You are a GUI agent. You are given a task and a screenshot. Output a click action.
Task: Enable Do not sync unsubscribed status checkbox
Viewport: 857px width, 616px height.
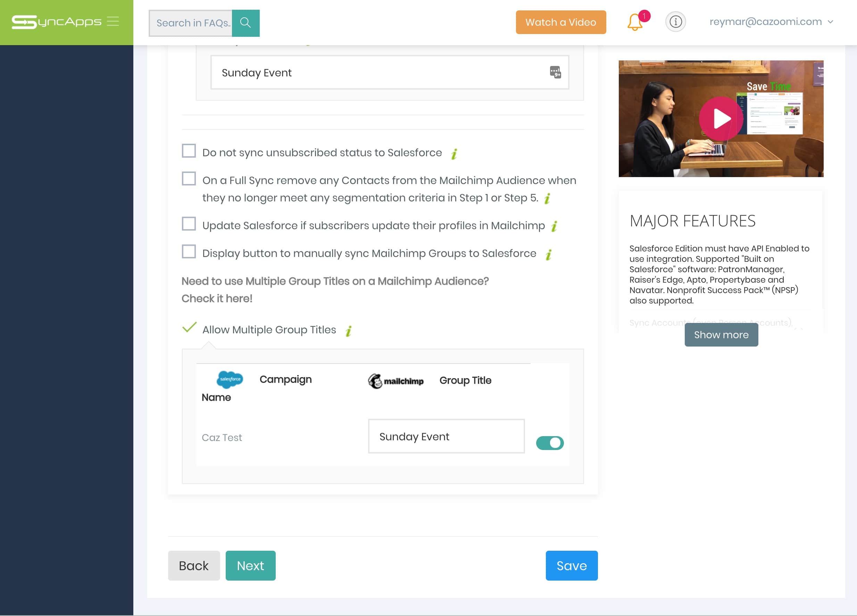tap(189, 152)
